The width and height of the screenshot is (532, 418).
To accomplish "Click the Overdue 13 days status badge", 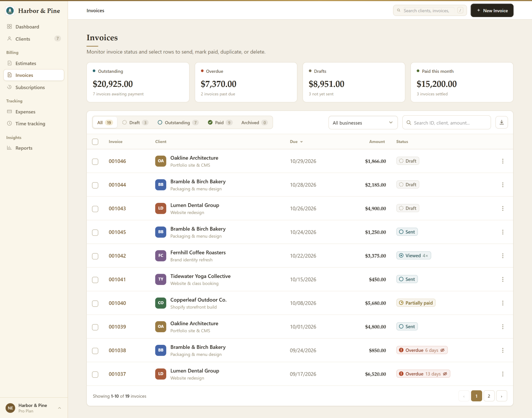I will coord(423,374).
